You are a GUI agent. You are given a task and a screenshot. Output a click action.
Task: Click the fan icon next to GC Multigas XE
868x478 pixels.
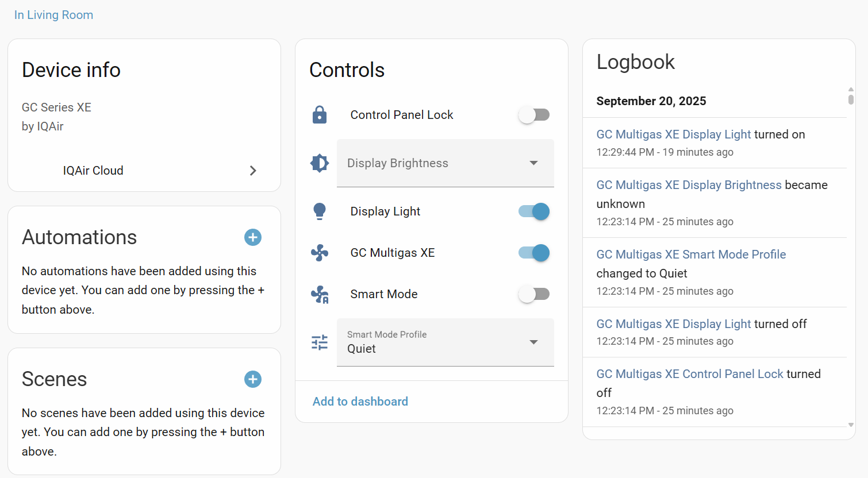(x=320, y=253)
